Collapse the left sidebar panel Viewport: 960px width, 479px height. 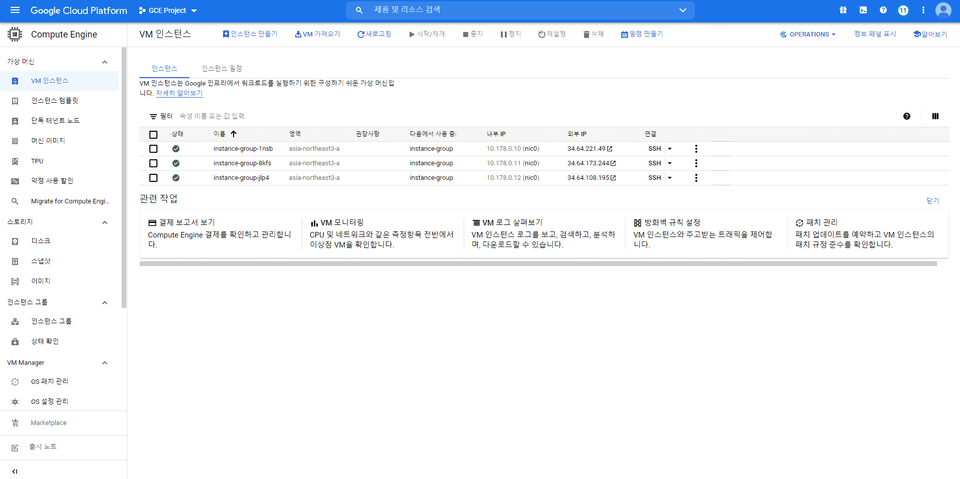click(x=15, y=471)
